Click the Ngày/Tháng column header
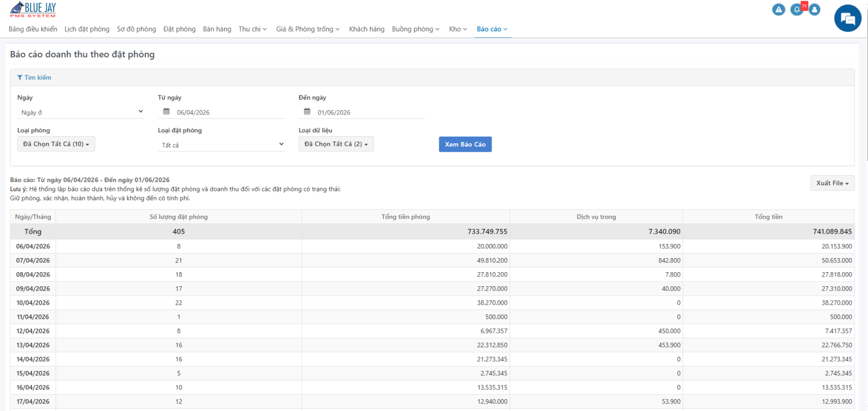This screenshot has height=411, width=868. pos(33,217)
